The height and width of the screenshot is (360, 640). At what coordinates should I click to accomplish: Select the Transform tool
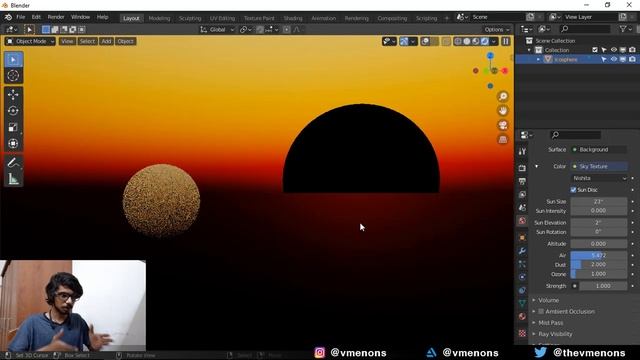pyautogui.click(x=13, y=144)
